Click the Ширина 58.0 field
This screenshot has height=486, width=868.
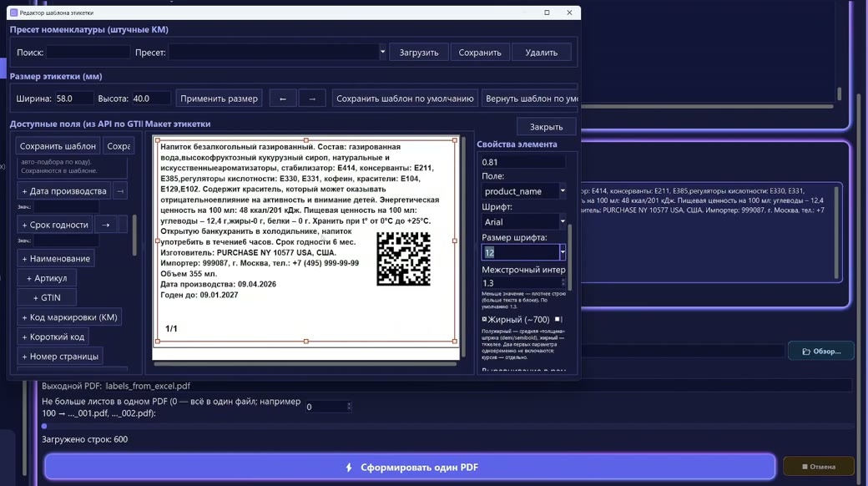pos(73,99)
